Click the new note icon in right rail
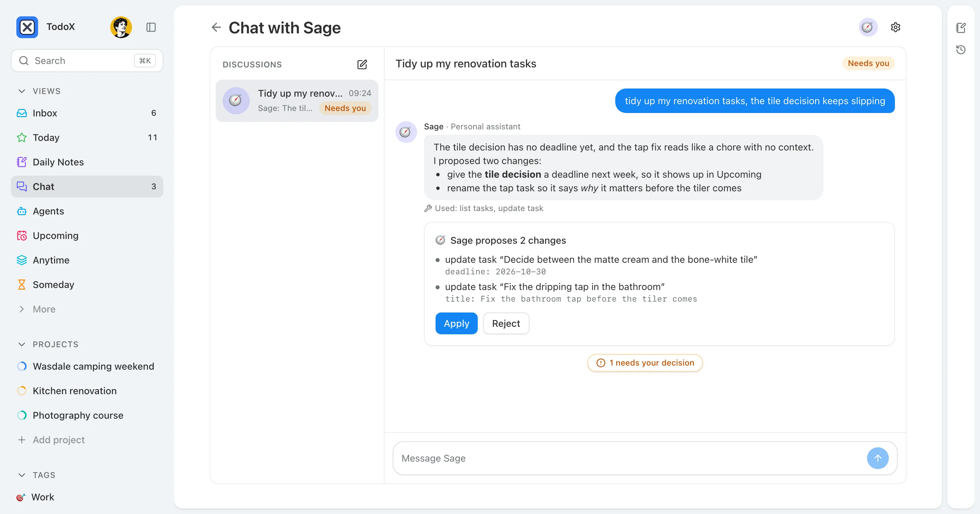This screenshot has width=980, height=514. point(961,27)
